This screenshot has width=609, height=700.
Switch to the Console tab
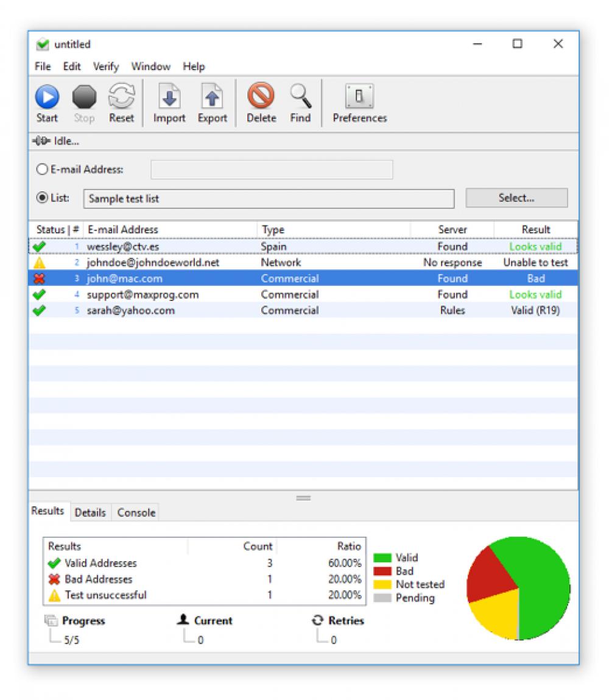click(136, 512)
